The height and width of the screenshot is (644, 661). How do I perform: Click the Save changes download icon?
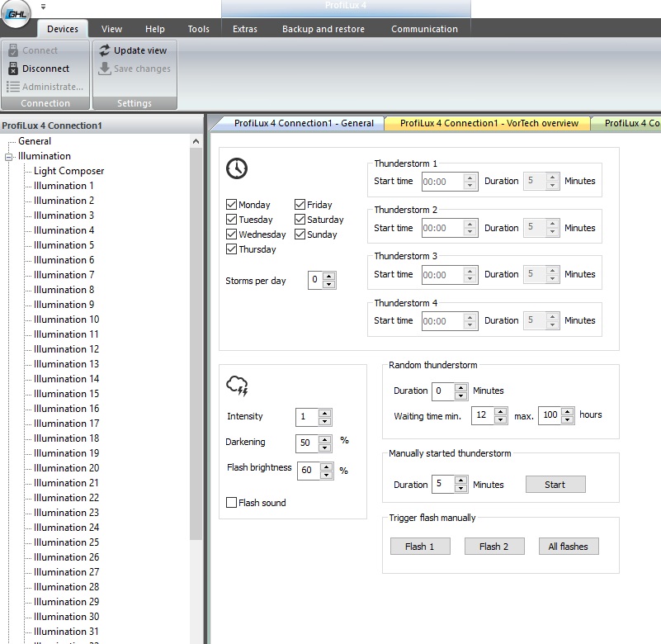(x=105, y=69)
